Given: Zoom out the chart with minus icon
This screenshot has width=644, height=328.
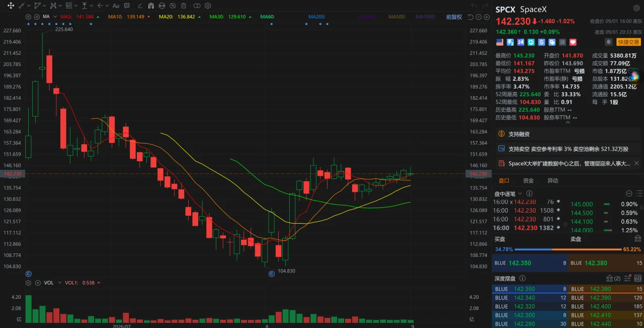Looking at the screenshot, I should (x=478, y=17).
